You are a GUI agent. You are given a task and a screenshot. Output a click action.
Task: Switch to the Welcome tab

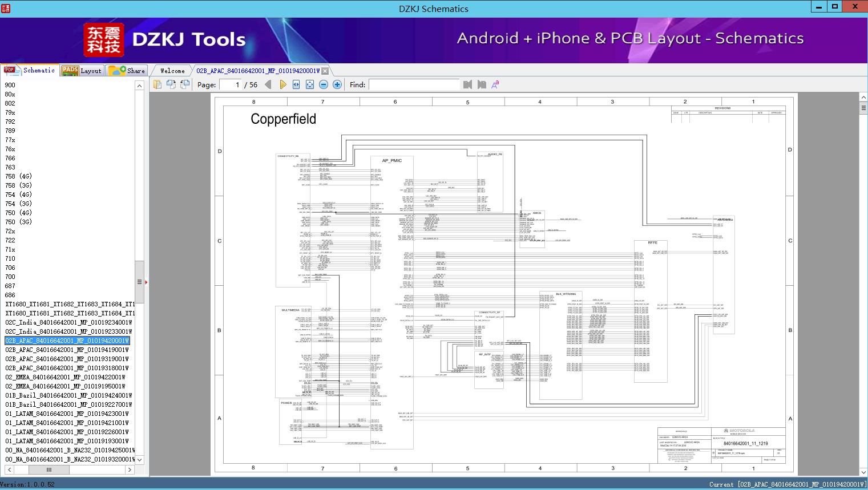click(x=172, y=71)
